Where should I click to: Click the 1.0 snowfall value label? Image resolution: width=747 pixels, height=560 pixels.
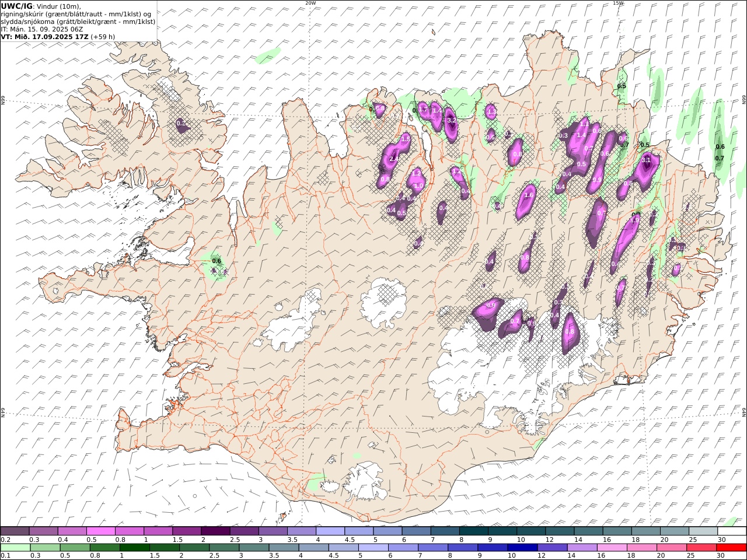tap(418, 186)
